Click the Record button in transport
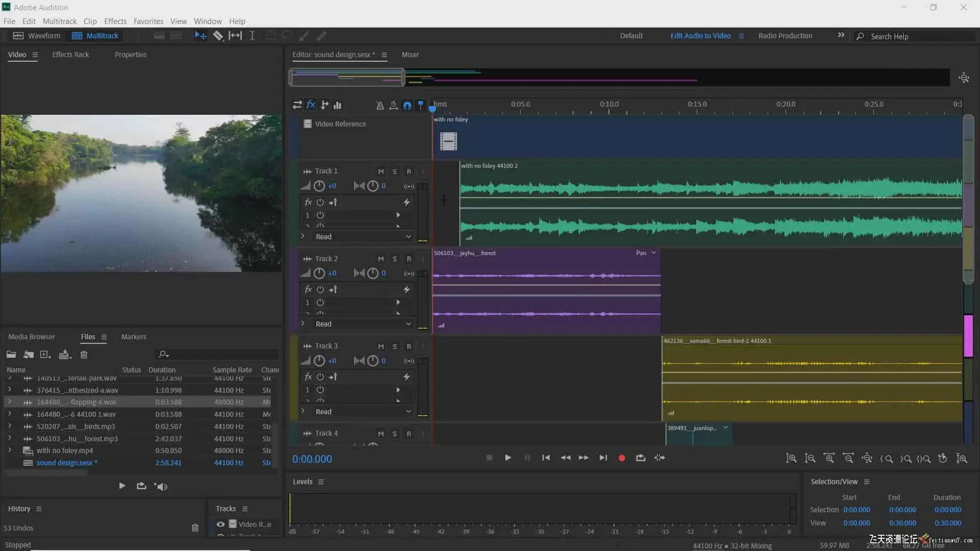Viewport: 980px width, 551px height. (622, 458)
